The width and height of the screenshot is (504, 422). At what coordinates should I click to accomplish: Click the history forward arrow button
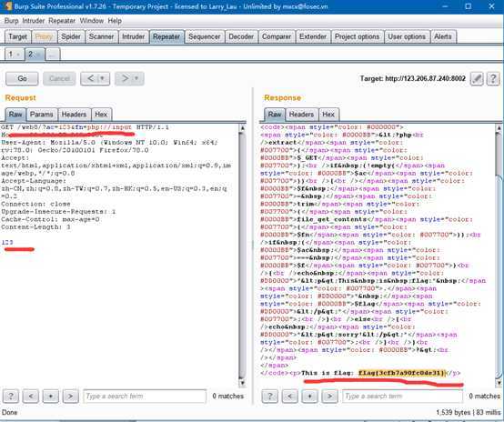pyautogui.click(x=125, y=78)
